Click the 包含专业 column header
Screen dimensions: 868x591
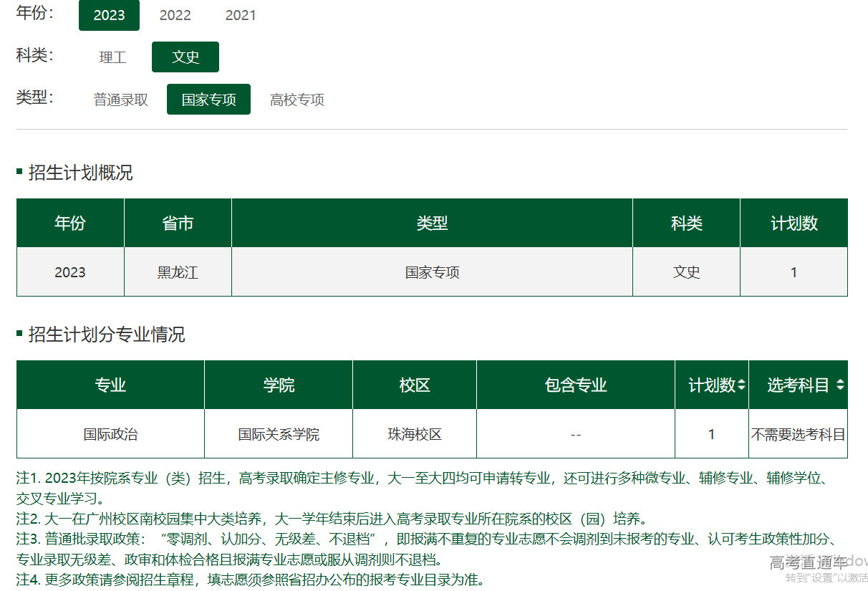tap(576, 385)
